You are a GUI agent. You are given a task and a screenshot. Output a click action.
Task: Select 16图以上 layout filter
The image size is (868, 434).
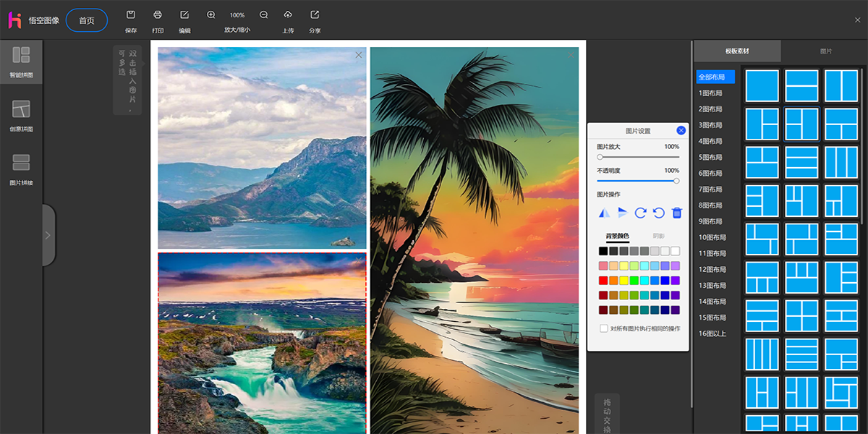point(713,333)
